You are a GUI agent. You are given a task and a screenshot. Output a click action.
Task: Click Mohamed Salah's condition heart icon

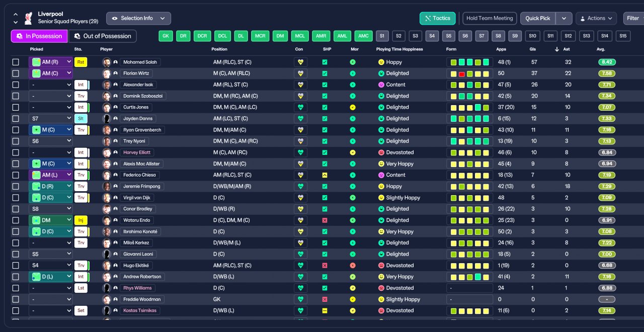click(x=301, y=62)
